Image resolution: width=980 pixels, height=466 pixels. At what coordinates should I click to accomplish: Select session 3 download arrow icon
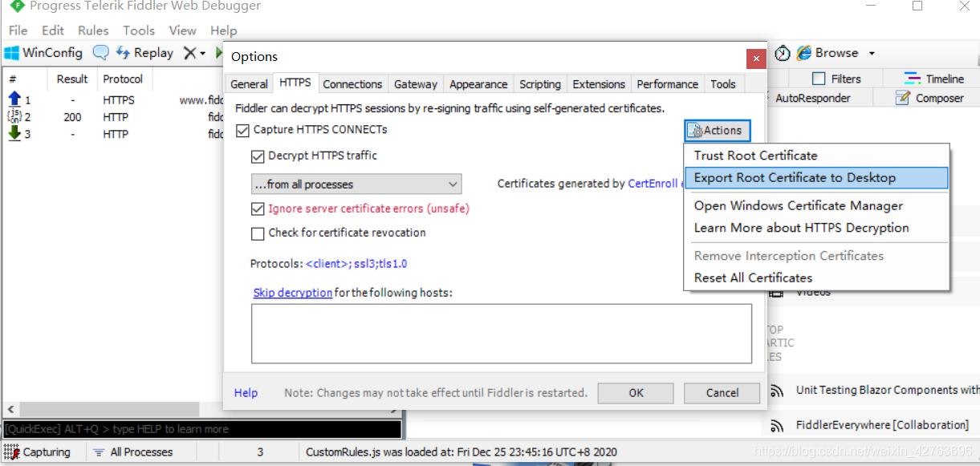click(14, 134)
